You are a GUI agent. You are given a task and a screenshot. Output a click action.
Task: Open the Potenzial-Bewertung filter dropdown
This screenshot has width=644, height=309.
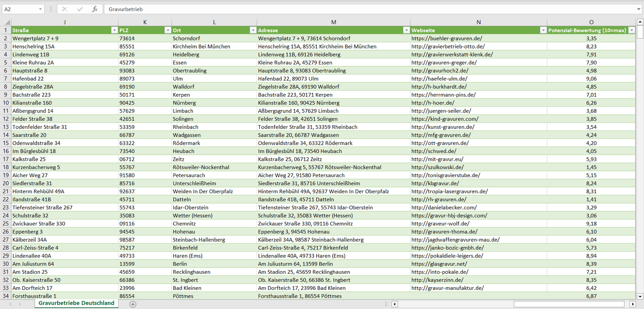(x=632, y=30)
